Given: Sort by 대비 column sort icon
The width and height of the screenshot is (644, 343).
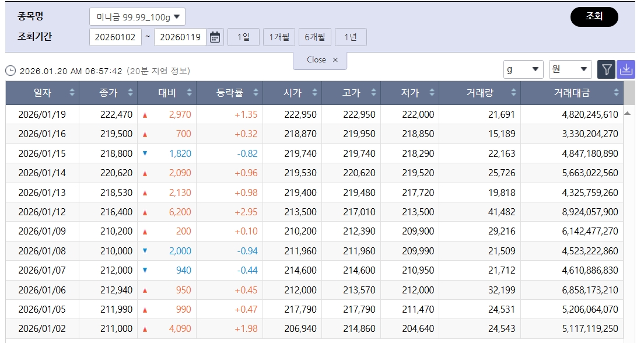Looking at the screenshot, I should [188, 93].
